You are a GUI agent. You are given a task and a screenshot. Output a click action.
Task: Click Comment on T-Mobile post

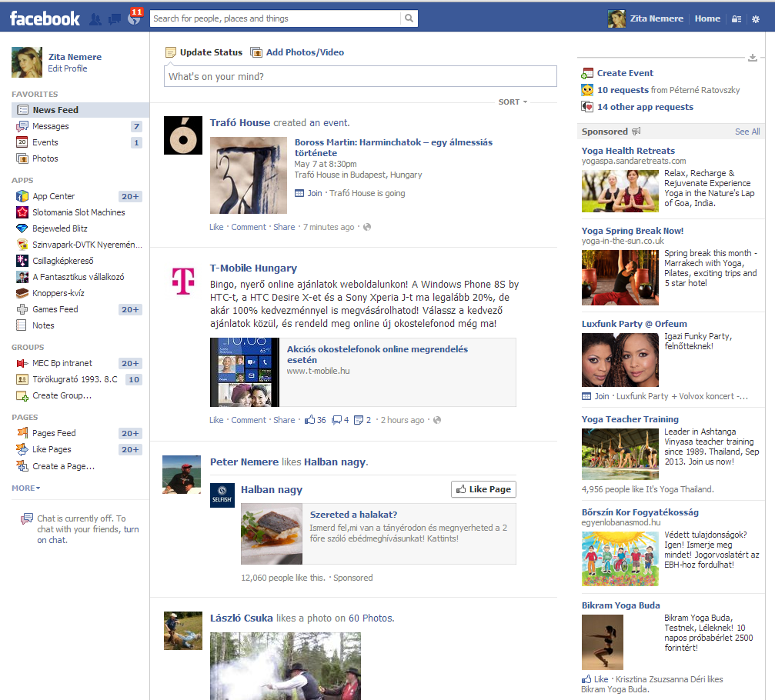pos(249,420)
